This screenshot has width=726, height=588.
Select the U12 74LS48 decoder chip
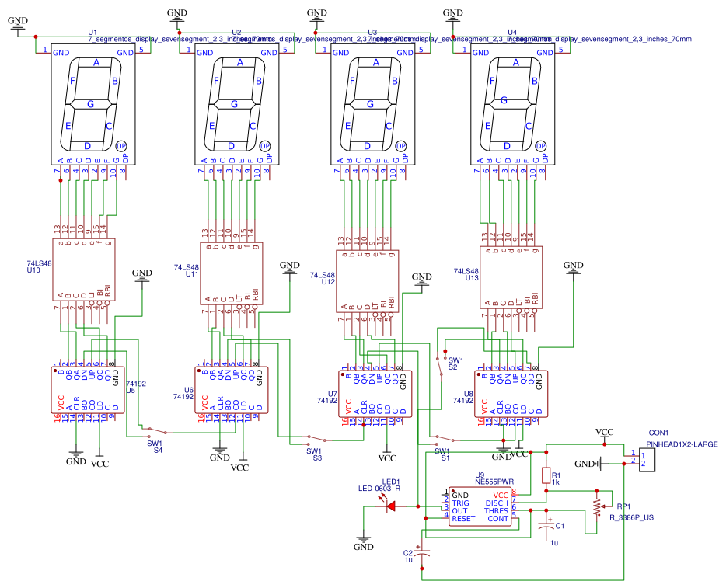point(367,281)
